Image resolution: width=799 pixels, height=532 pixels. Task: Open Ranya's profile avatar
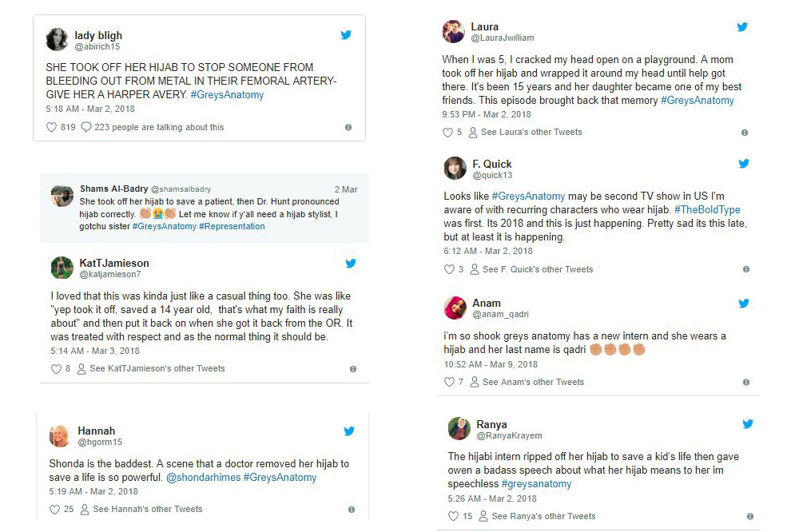(x=459, y=428)
